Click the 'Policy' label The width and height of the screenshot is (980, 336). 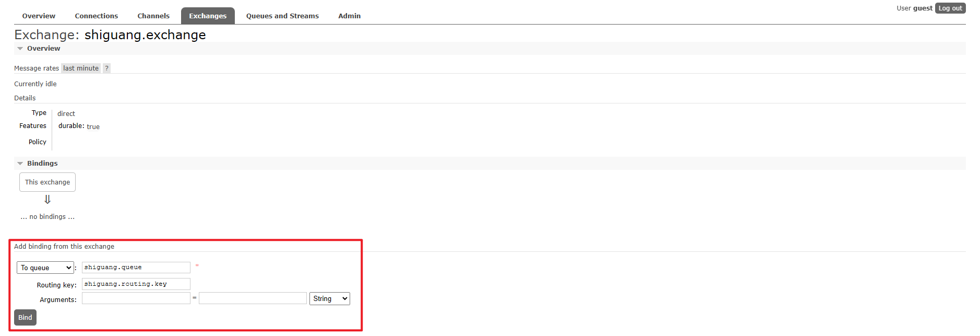(38, 142)
